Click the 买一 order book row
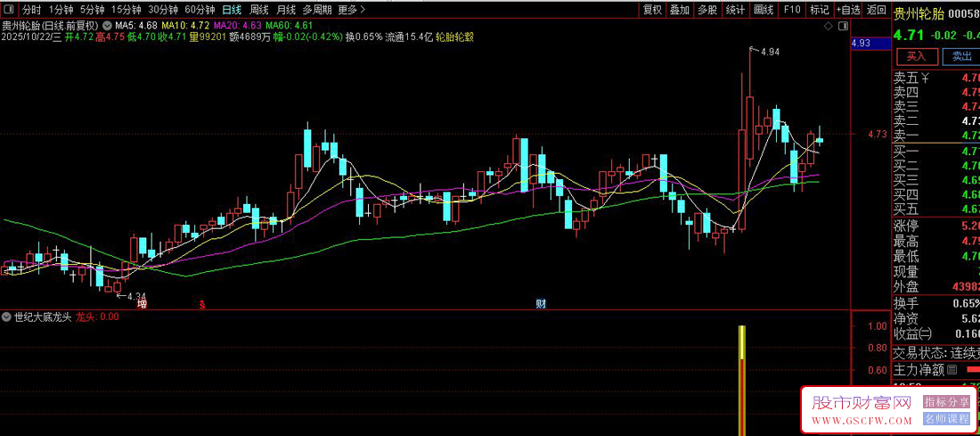 point(935,151)
